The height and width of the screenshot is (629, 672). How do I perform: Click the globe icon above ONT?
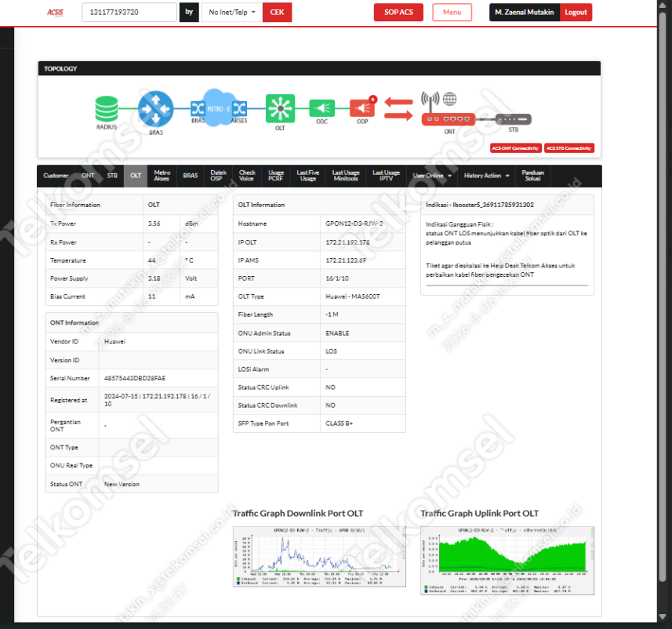pos(449,99)
